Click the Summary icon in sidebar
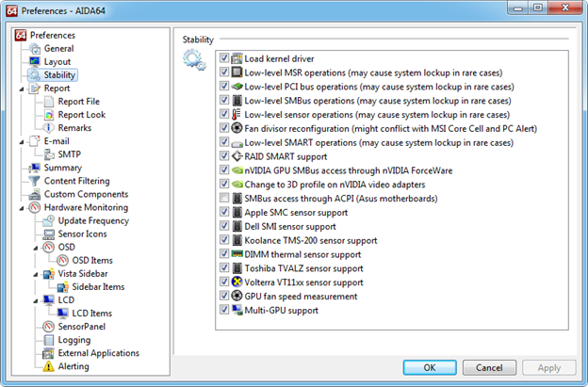Viewport: 588px width, 387px height. (x=36, y=168)
